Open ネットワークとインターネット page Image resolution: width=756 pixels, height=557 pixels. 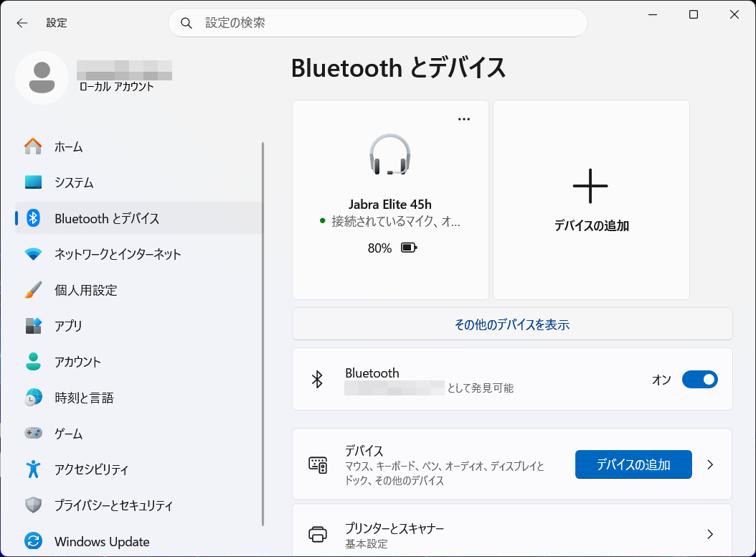pyautogui.click(x=139, y=254)
